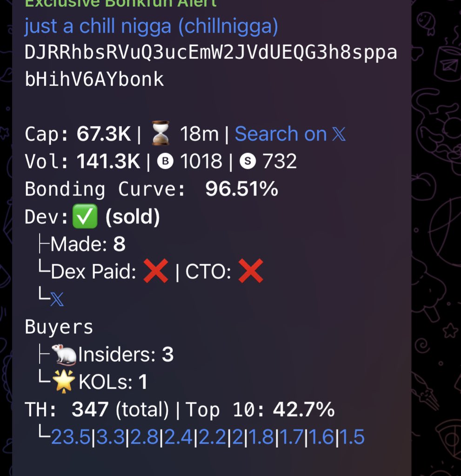
Task: Open the 23.5 top holder link
Action: pyautogui.click(x=71, y=437)
